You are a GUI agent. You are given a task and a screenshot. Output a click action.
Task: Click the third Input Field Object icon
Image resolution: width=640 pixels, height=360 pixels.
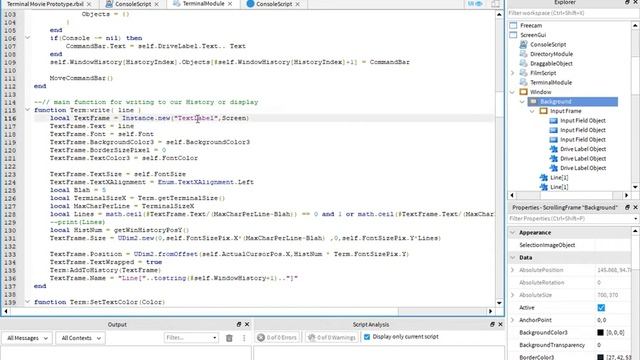553,139
